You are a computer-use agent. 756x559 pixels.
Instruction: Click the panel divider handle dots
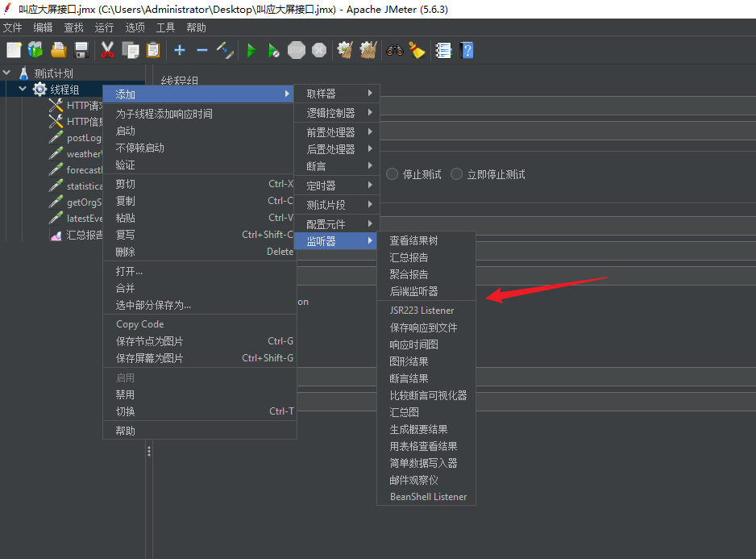149,452
